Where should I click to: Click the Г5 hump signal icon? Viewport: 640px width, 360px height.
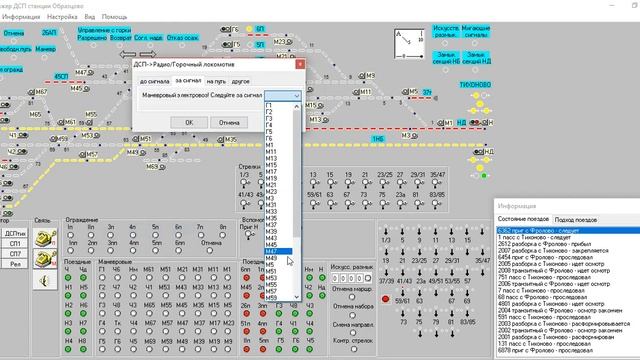(228, 44)
